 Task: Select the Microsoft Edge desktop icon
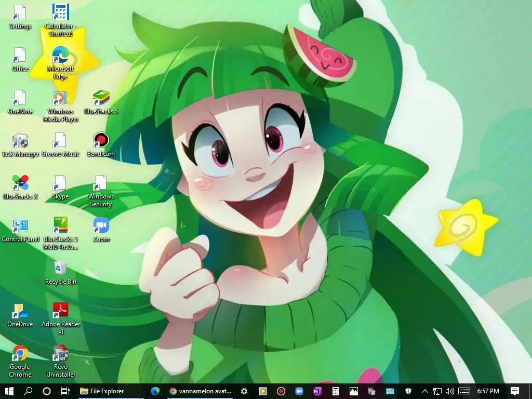pyautogui.click(x=60, y=63)
